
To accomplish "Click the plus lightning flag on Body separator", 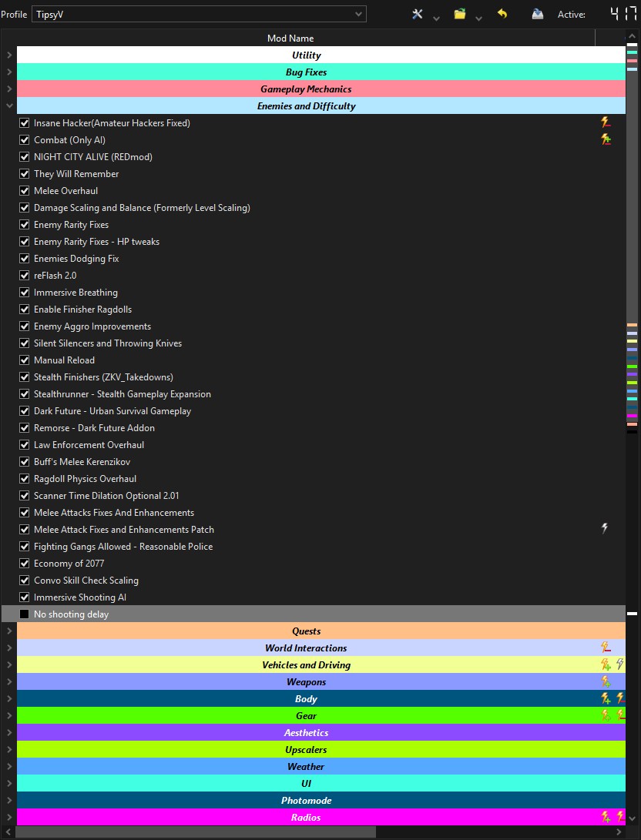I will tap(606, 698).
